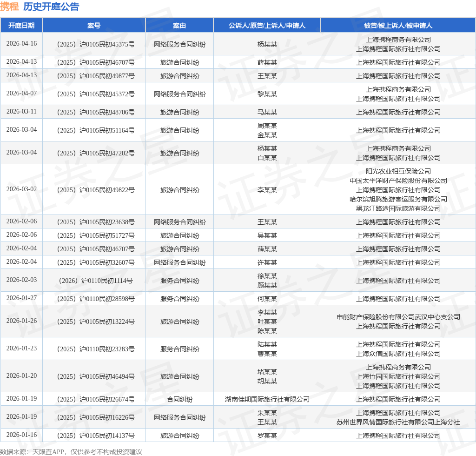
Task: Click plaintiff 陈某某
Action: tap(267, 331)
